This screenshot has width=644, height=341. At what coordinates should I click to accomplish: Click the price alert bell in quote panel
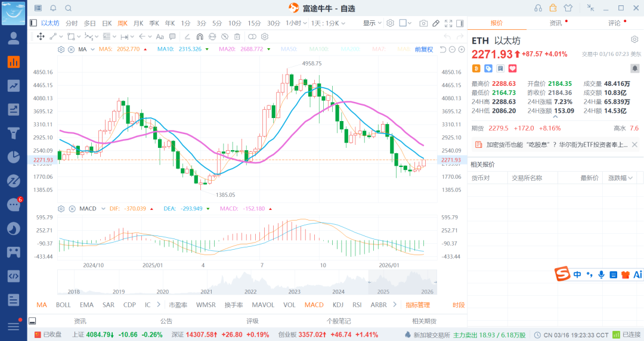tap(634, 68)
